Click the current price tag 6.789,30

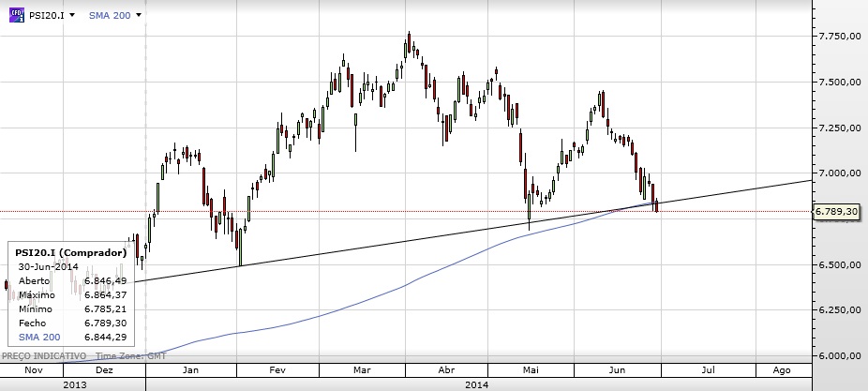point(837,212)
